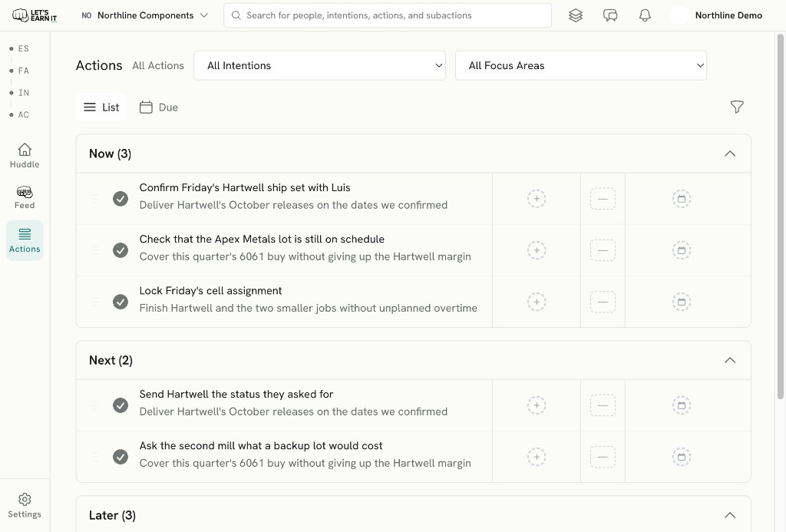Click the Let's Earn It logo
The image size is (786, 532).
coord(35,15)
